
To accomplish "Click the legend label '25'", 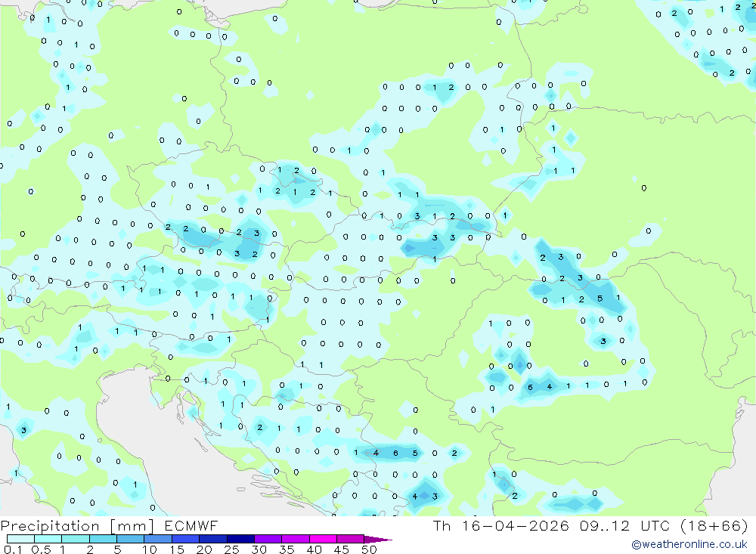I will click(x=232, y=549).
